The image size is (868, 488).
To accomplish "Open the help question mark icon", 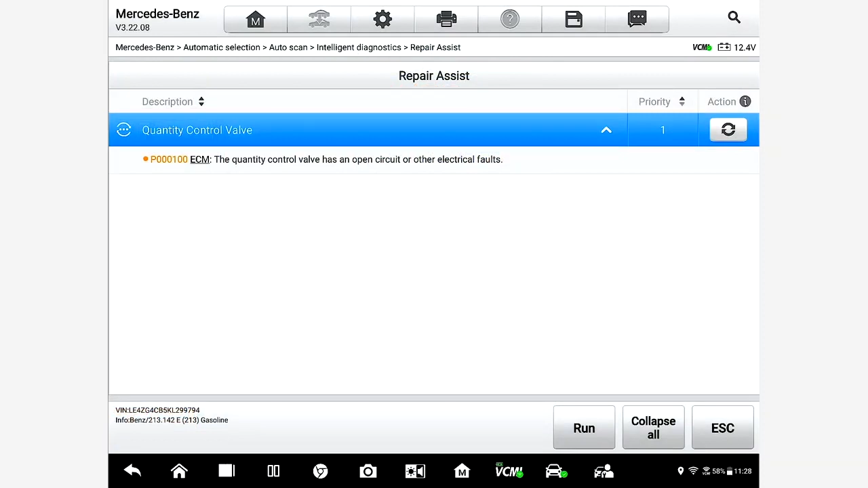I will pos(509,20).
